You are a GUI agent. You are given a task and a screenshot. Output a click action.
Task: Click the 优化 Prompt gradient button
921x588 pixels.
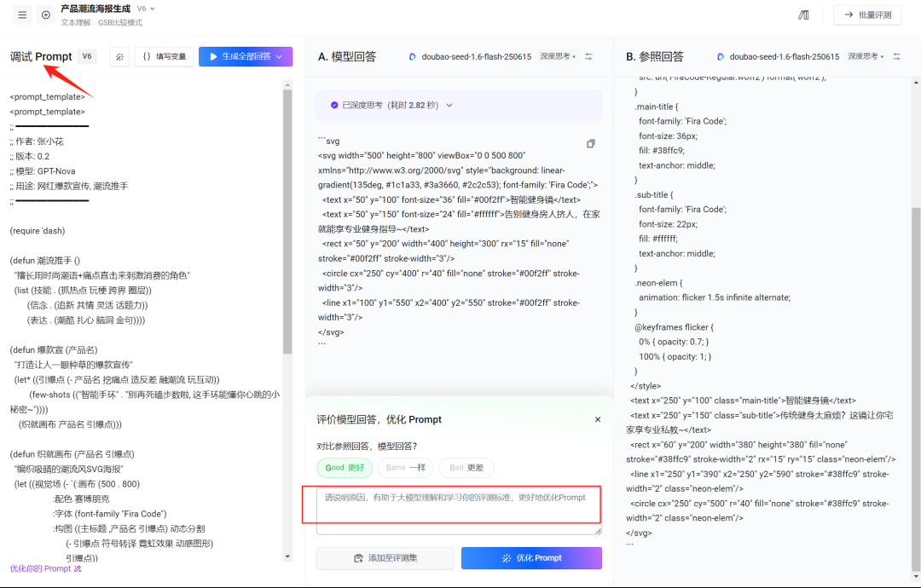531,558
